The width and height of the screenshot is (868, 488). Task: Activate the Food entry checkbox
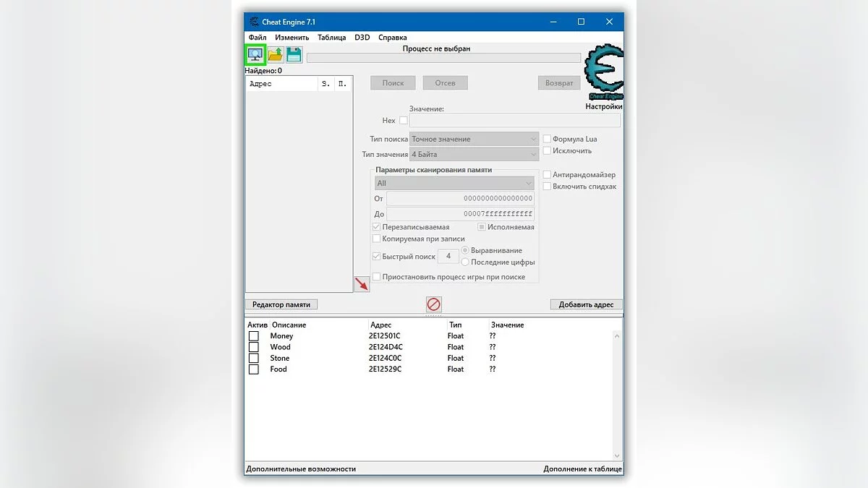click(x=254, y=369)
